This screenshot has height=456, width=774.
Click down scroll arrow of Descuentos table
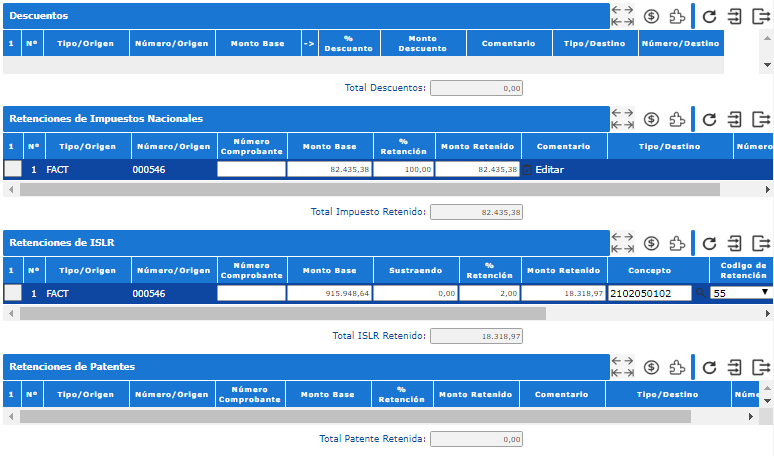tap(767, 65)
